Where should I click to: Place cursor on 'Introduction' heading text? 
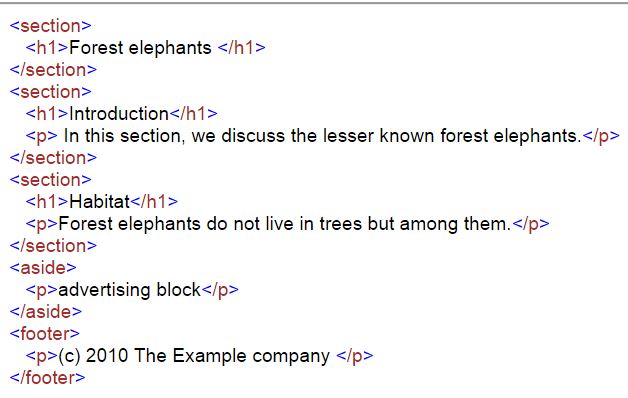[x=119, y=114]
